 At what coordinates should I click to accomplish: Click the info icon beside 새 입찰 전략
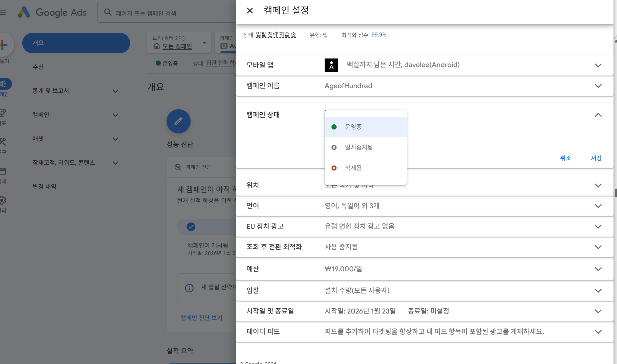(189, 288)
